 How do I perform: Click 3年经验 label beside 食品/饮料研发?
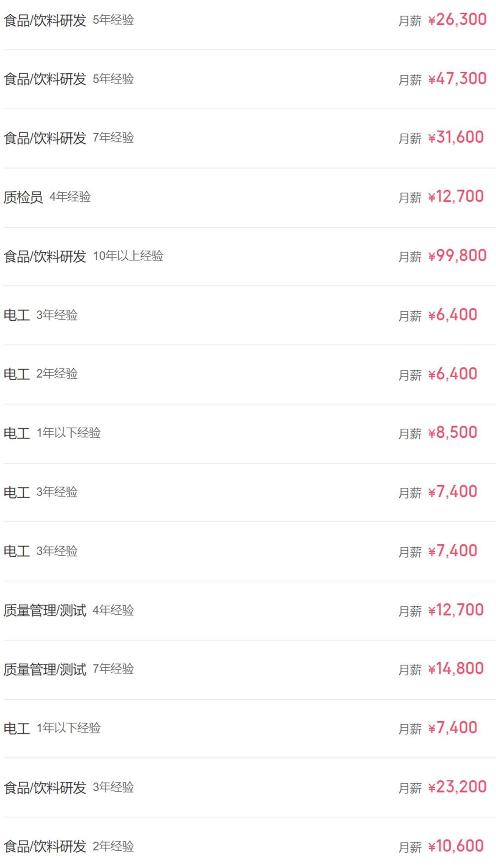(113, 787)
